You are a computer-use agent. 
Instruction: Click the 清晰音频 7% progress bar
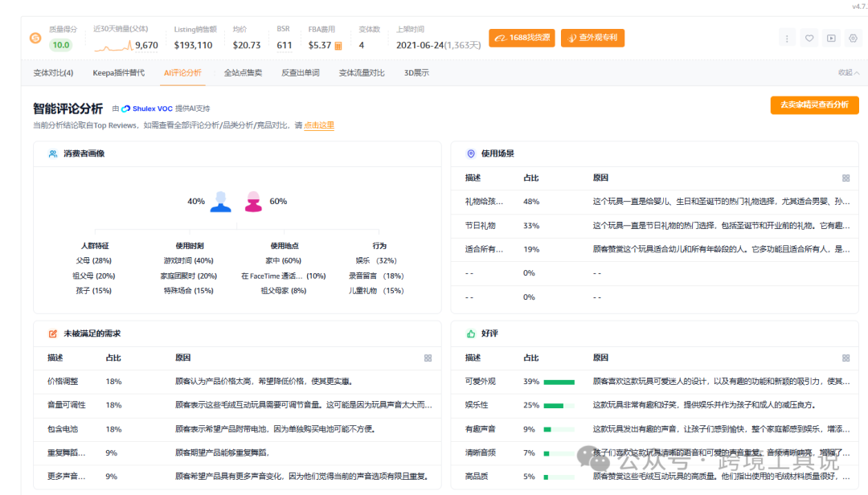pos(559,453)
